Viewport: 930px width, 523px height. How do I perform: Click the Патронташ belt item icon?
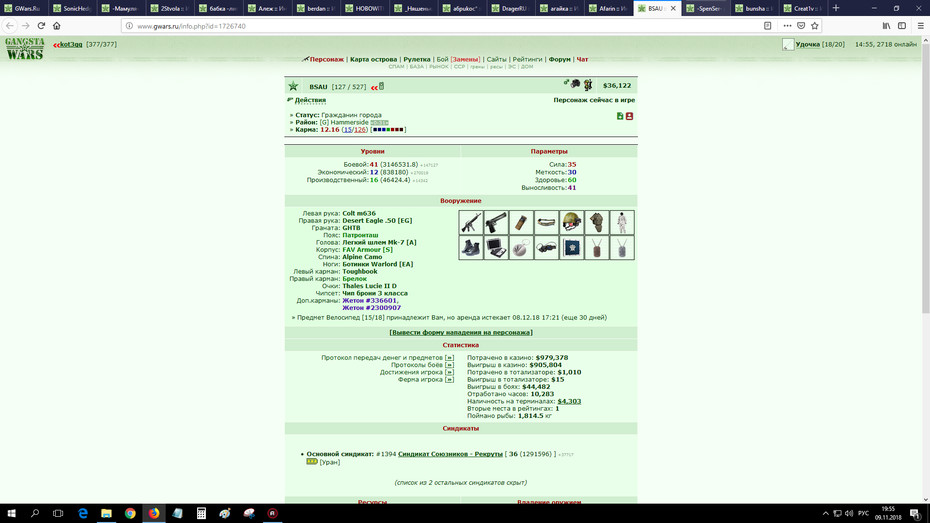546,222
